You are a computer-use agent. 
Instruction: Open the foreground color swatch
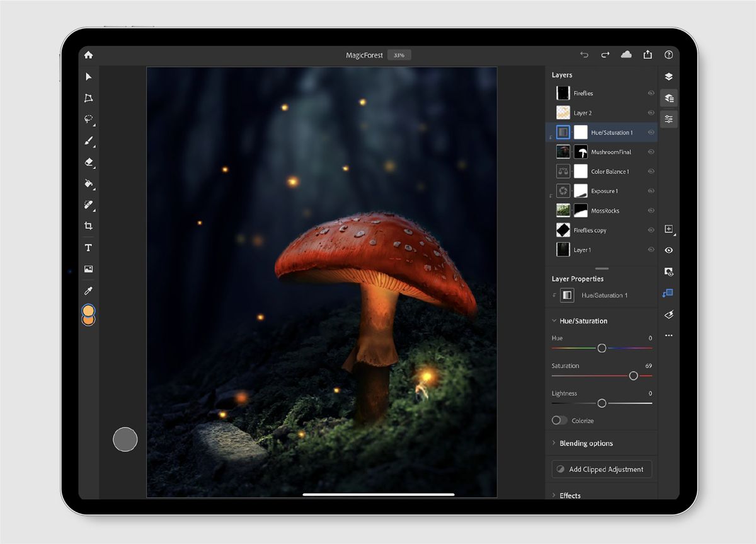coord(88,311)
